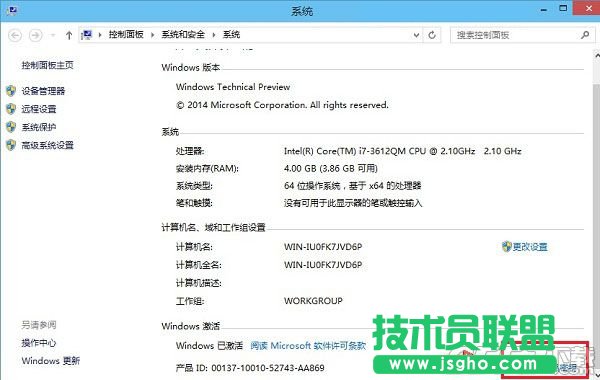Click the shield icon next to 更改设置
This screenshot has width=600, height=380.
[507, 246]
